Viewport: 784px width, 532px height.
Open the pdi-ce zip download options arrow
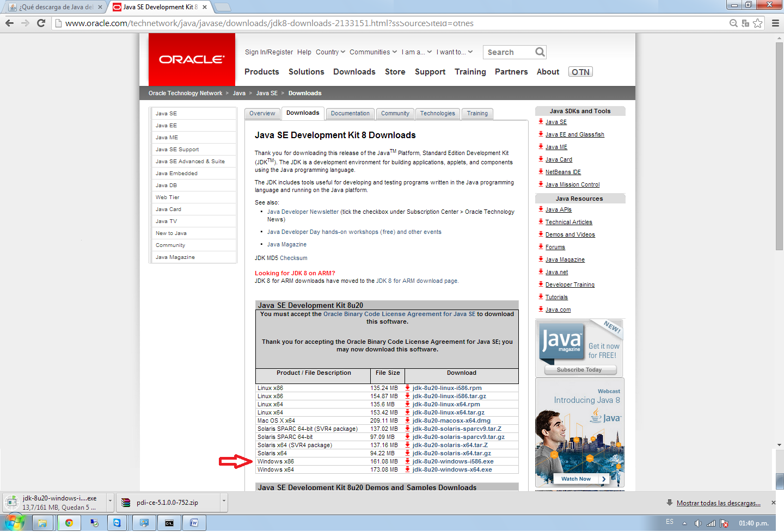click(223, 502)
